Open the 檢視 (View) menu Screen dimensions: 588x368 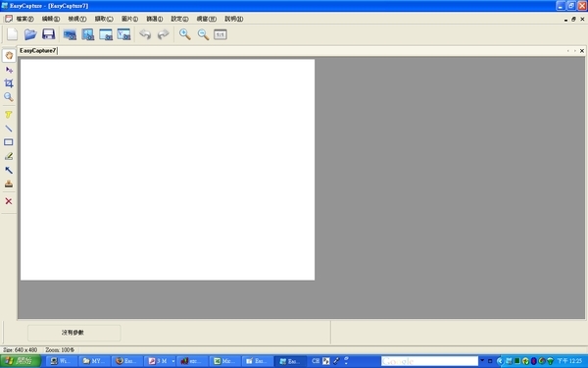76,19
